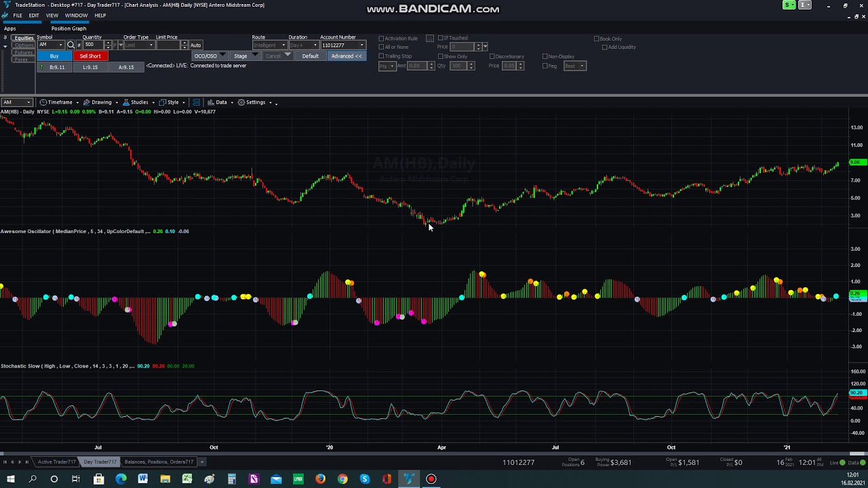Click the B:9.11 bid price button
Viewport: 868px width, 488px height.
pos(54,67)
